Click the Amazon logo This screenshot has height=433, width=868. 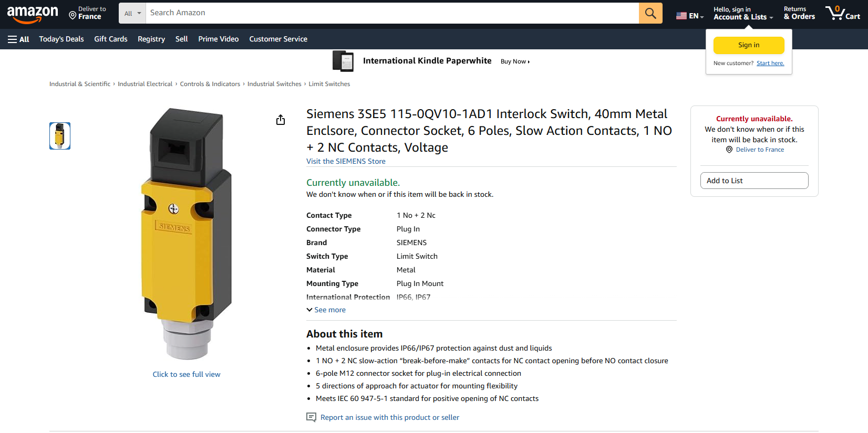[33, 14]
